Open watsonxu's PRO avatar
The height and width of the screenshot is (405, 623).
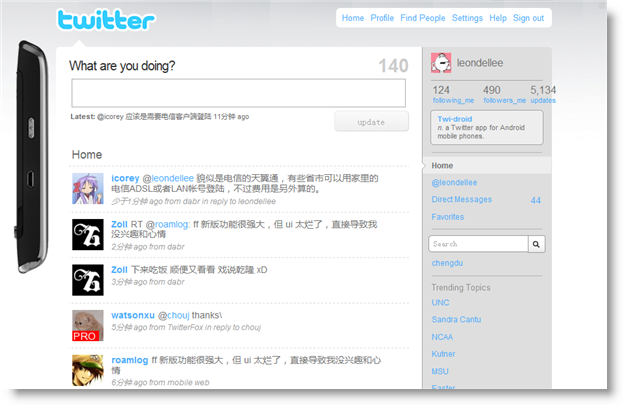coord(88,326)
